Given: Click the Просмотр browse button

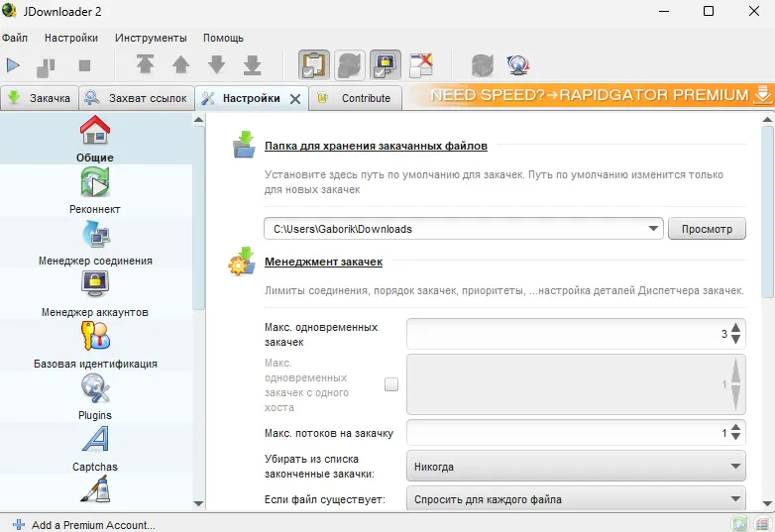Looking at the screenshot, I should pyautogui.click(x=707, y=229).
